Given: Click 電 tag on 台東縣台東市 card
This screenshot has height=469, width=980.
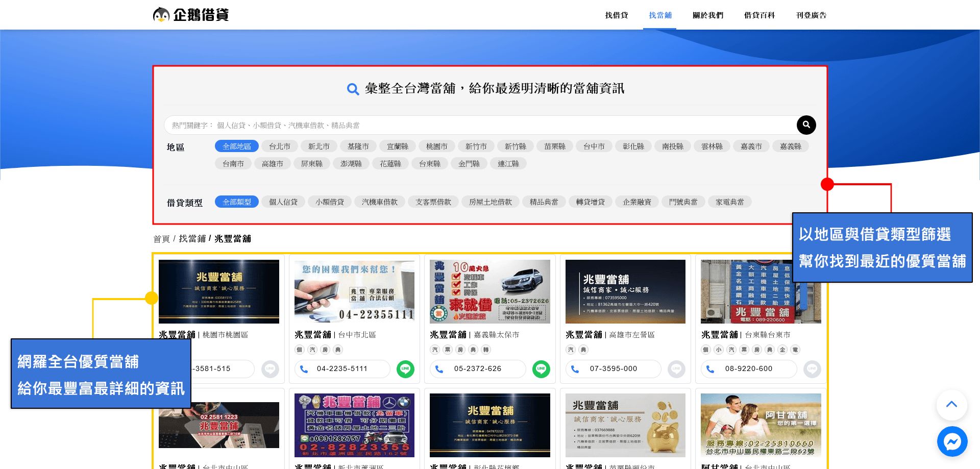Looking at the screenshot, I should coord(795,350).
